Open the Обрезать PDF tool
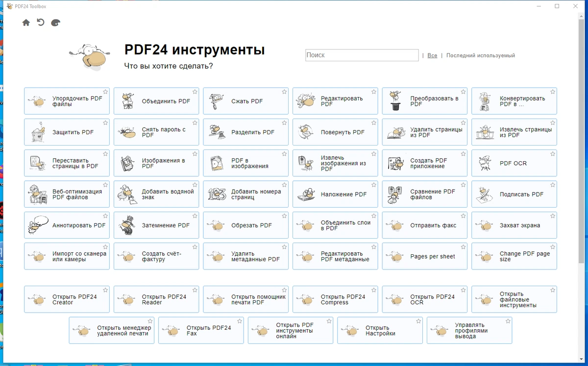The width and height of the screenshot is (588, 366). 246,225
